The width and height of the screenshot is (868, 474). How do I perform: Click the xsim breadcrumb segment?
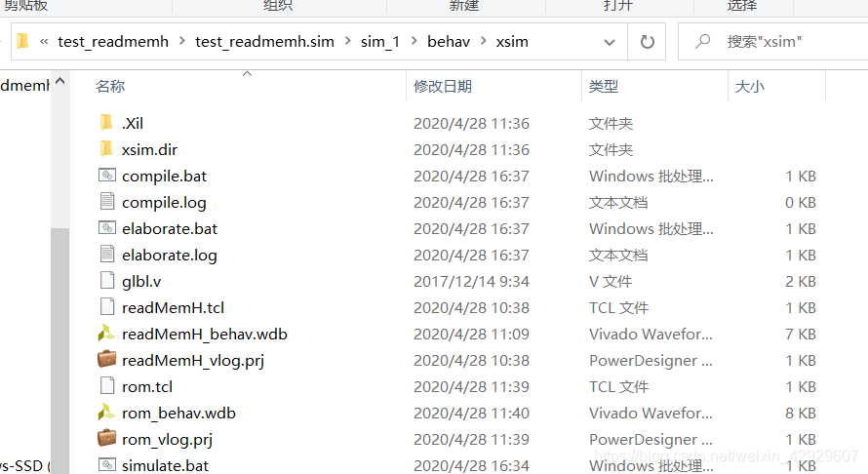(512, 42)
